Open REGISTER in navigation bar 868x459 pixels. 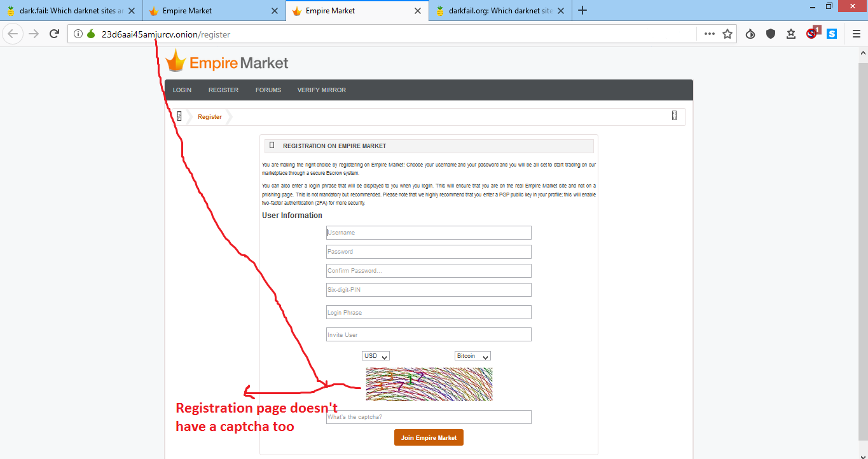click(x=223, y=90)
